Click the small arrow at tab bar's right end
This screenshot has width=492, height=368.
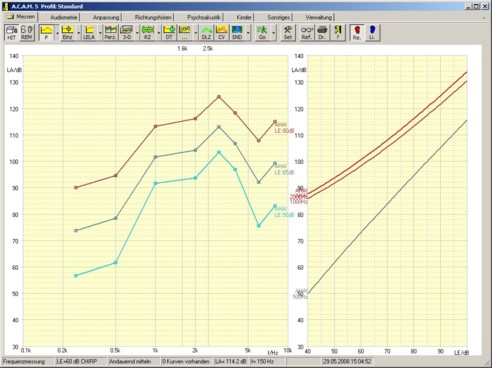(x=484, y=18)
